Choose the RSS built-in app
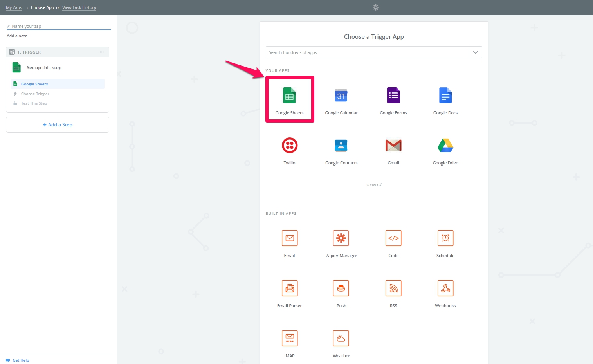Viewport: 593px width, 364px height. tap(393, 288)
